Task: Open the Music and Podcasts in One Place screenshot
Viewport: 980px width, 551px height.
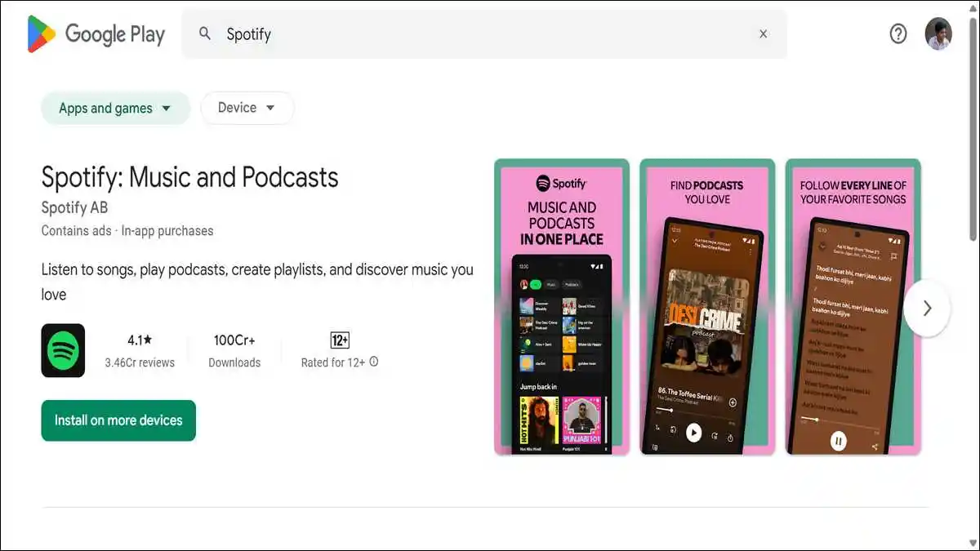Action: coord(562,307)
